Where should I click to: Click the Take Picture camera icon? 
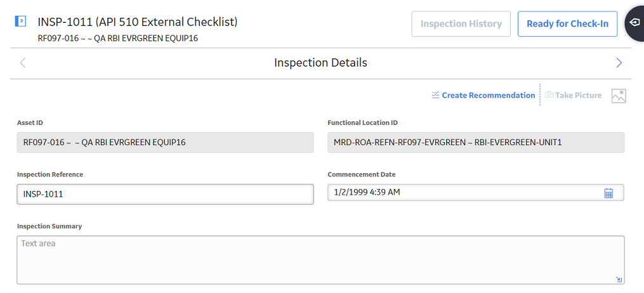pos(549,95)
